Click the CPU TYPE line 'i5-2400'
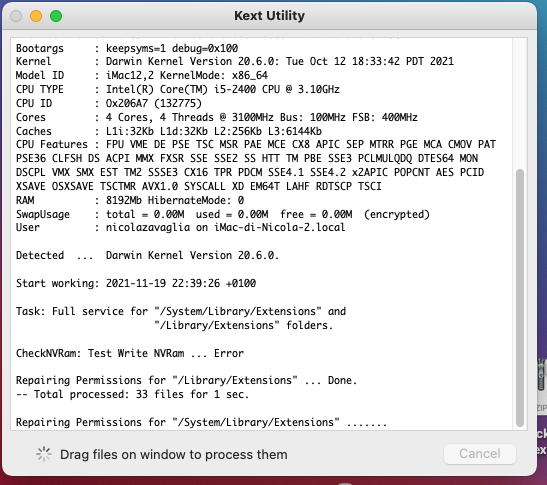This screenshot has height=485, width=547. pyautogui.click(x=178, y=89)
